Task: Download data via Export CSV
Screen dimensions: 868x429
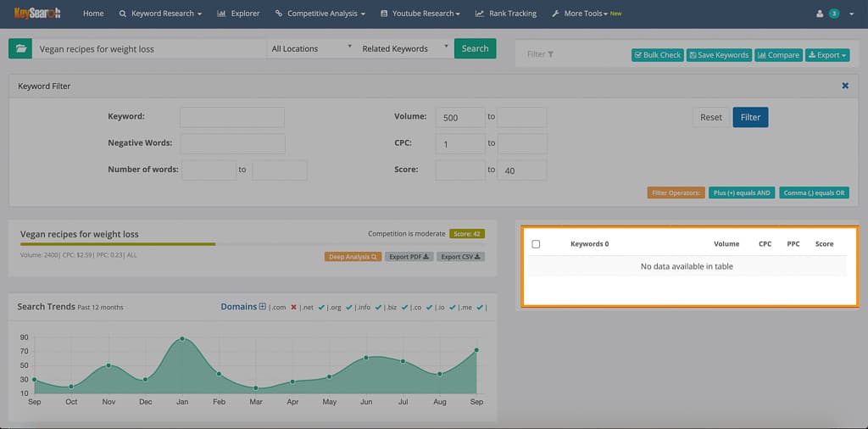Action: pos(461,256)
